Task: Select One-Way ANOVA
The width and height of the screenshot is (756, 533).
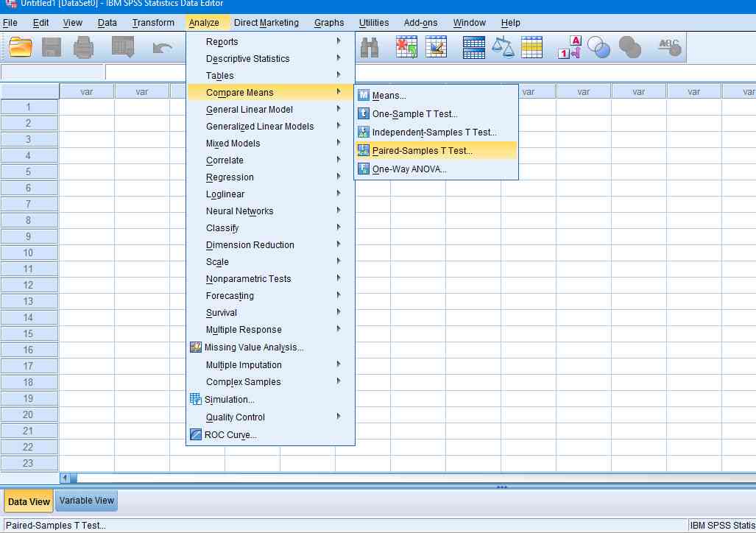Action: [437, 169]
